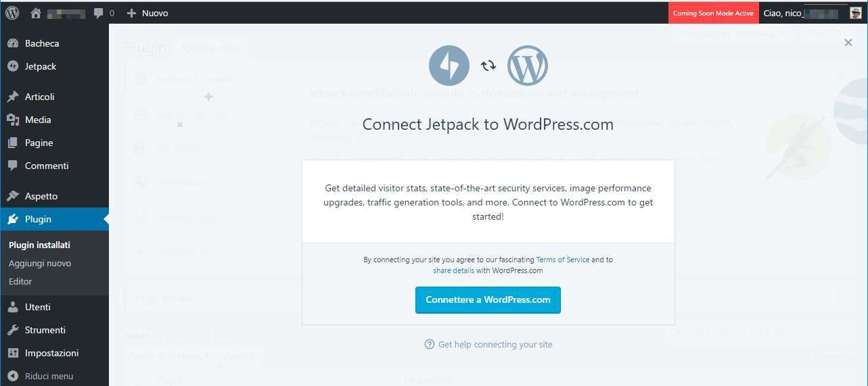The height and width of the screenshot is (386, 868).
Task: Open the share details link
Action: [453, 270]
